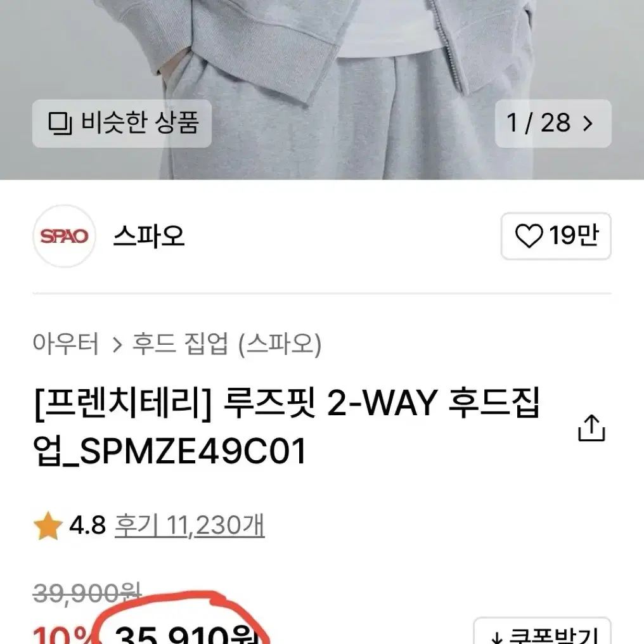
Task: Tap breadcrumb chevron after 아우터
Action: (x=117, y=345)
